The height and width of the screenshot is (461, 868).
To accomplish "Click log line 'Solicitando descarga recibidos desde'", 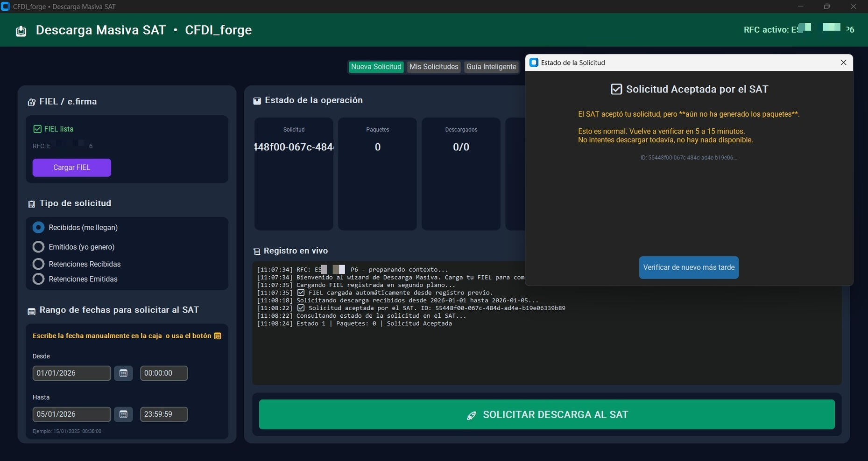I will click(397, 300).
